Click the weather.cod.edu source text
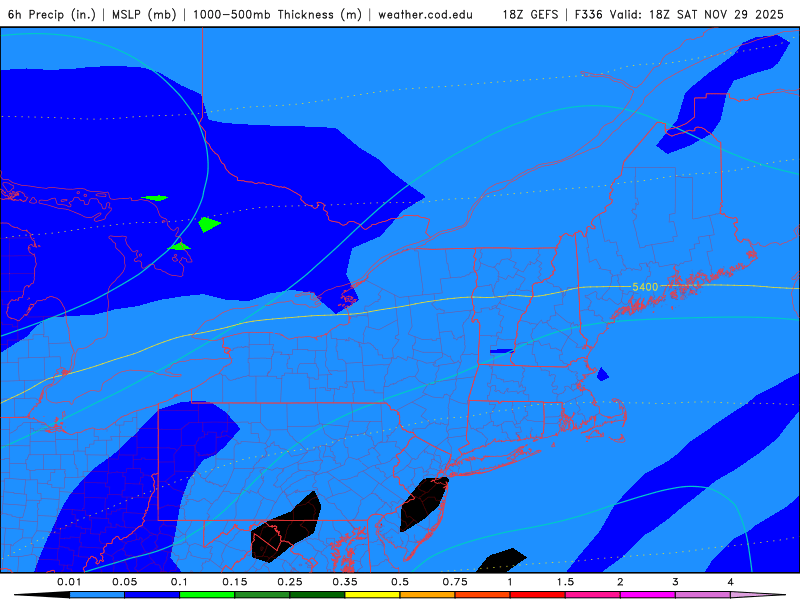The width and height of the screenshot is (800, 600). 425,15
